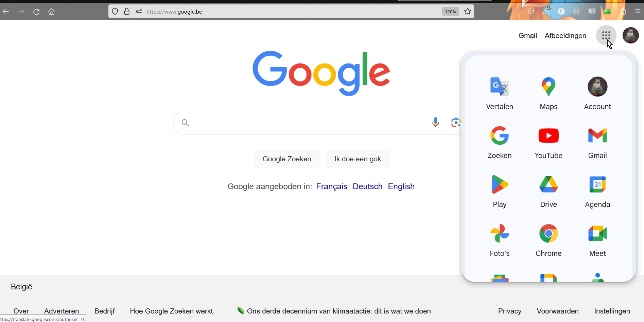Screen dimensions: 644x322
Task: Open Google Translate (Vertalen) app
Action: pos(499,93)
